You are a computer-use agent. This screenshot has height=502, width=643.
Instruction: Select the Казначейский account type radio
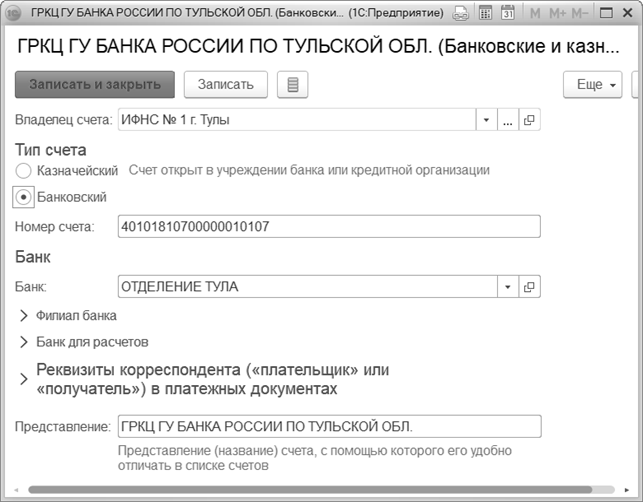coord(23,171)
